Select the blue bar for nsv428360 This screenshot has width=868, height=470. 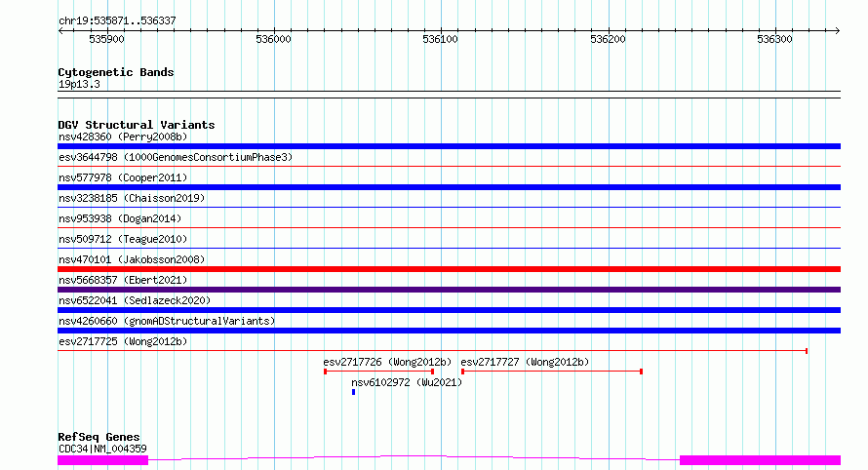click(x=449, y=146)
